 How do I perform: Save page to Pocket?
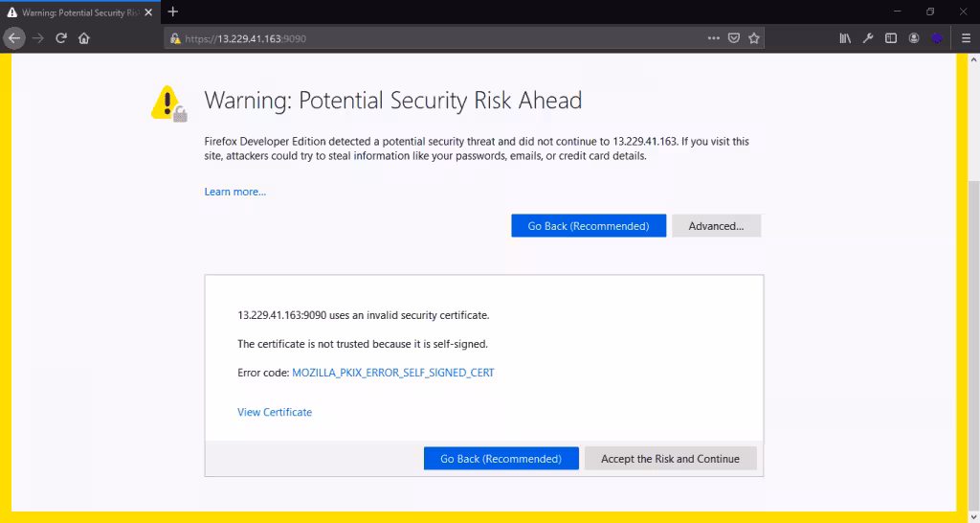pos(734,38)
